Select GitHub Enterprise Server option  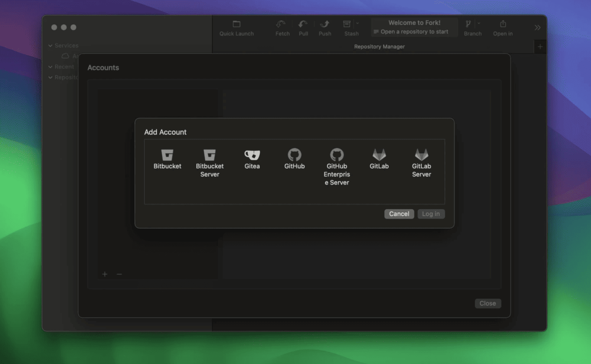tap(337, 167)
